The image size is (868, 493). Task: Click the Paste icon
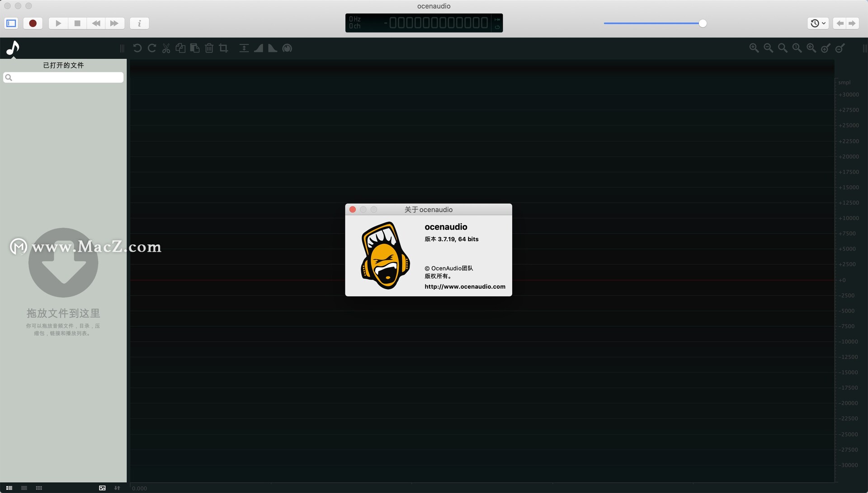point(195,48)
